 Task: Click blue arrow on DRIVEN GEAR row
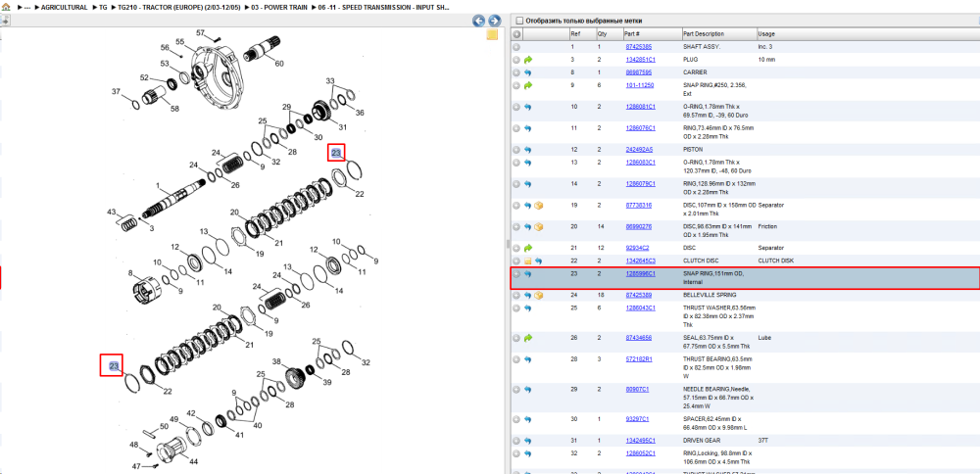pyautogui.click(x=528, y=441)
